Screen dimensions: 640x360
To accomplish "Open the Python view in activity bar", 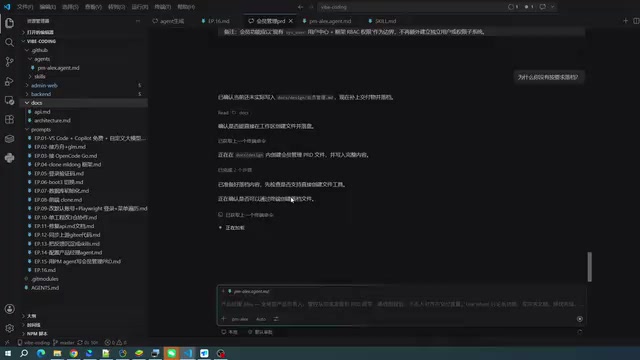I will 9,158.
